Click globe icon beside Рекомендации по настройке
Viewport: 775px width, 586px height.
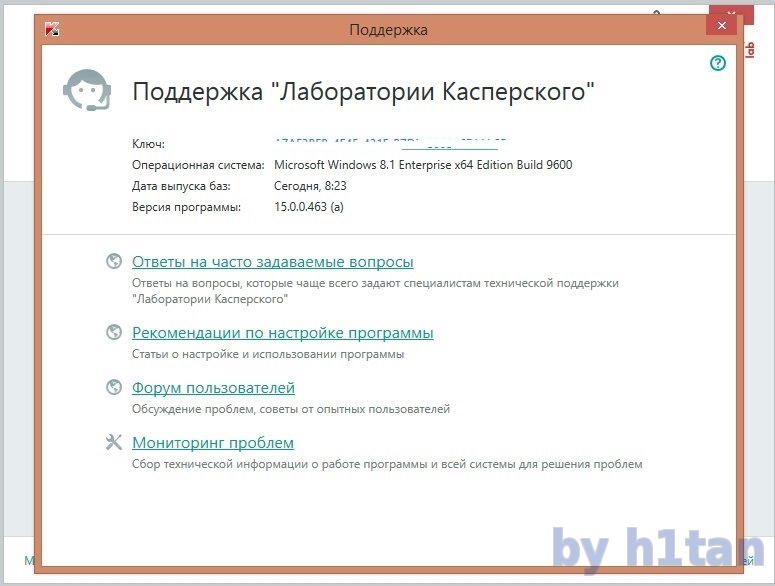(114, 332)
